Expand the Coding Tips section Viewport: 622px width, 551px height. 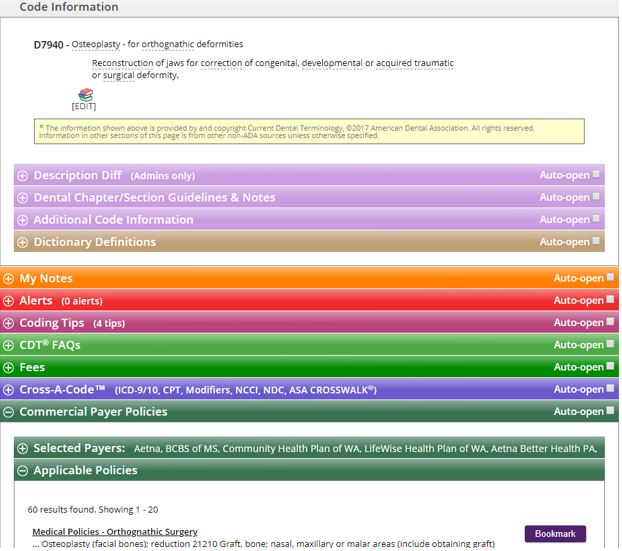8,323
